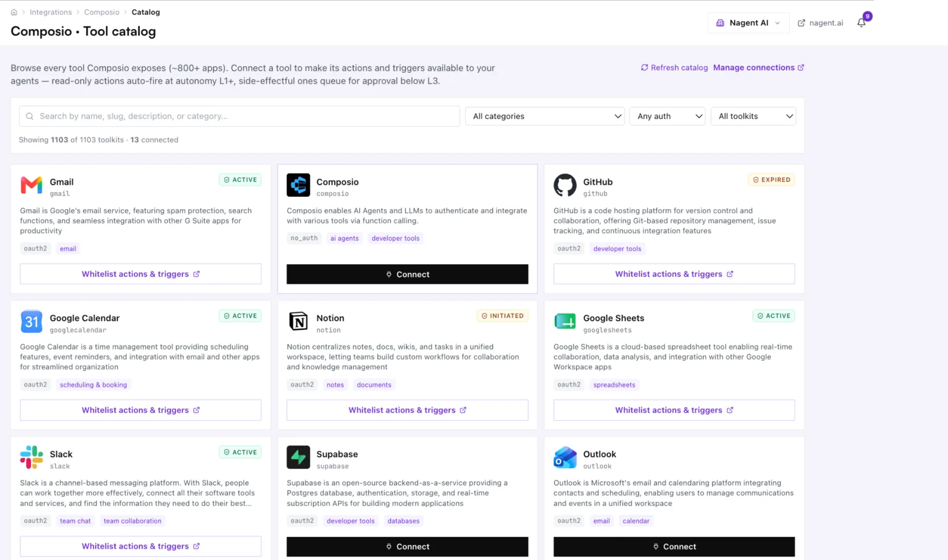Click the no_auth tag on Composio
Screen dimensions: 948x560
(304, 238)
